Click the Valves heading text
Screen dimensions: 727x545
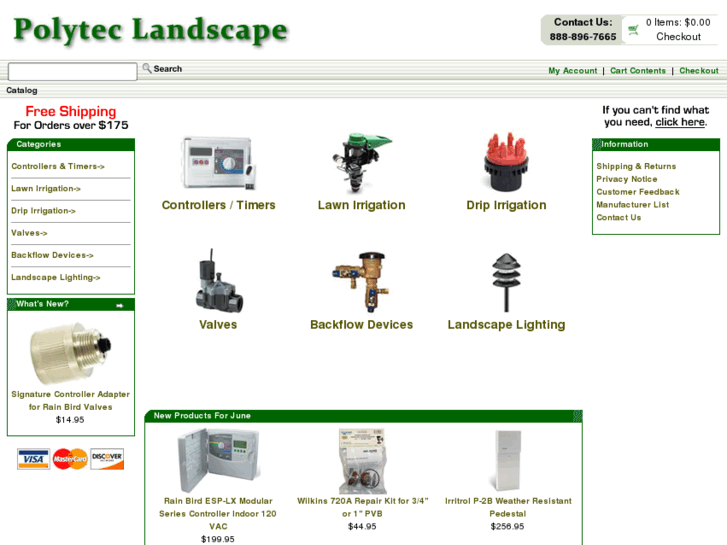coord(218,325)
